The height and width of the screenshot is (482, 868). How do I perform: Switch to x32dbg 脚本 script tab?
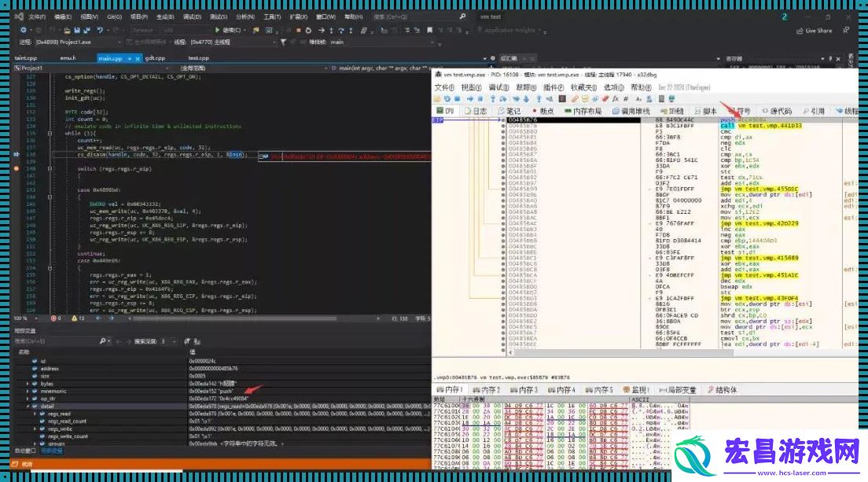706,111
